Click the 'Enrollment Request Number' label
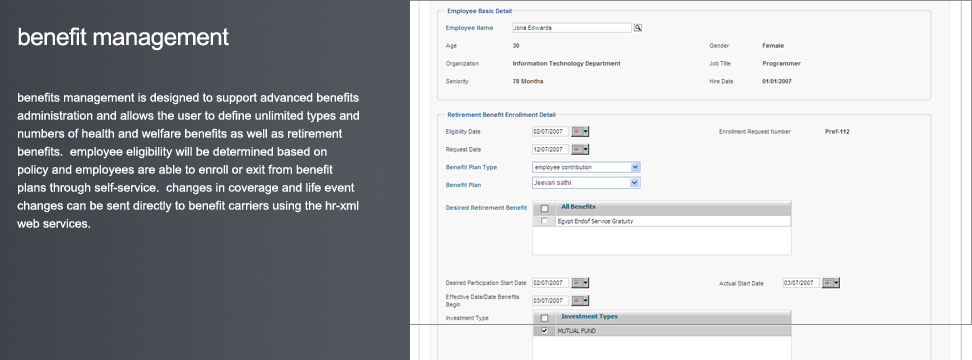Image resolution: width=972 pixels, height=360 pixels. pyautogui.click(x=754, y=131)
